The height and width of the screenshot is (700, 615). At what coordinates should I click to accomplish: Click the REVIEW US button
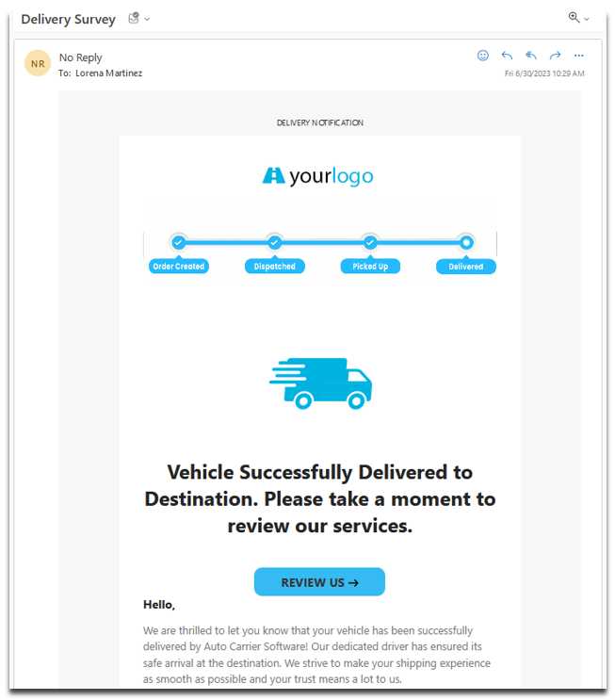click(x=319, y=581)
